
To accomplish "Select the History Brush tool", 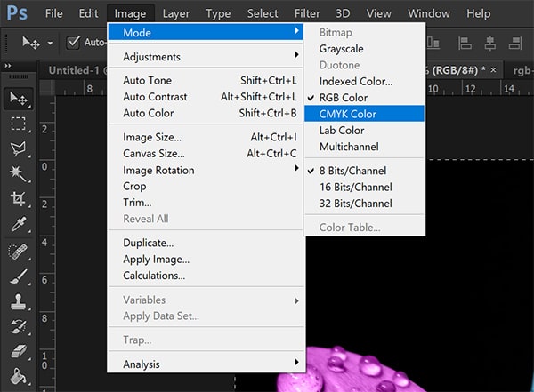I will coord(18,327).
